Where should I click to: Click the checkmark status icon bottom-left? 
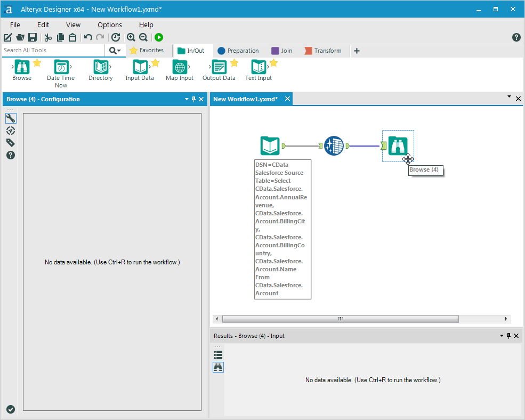(11, 409)
